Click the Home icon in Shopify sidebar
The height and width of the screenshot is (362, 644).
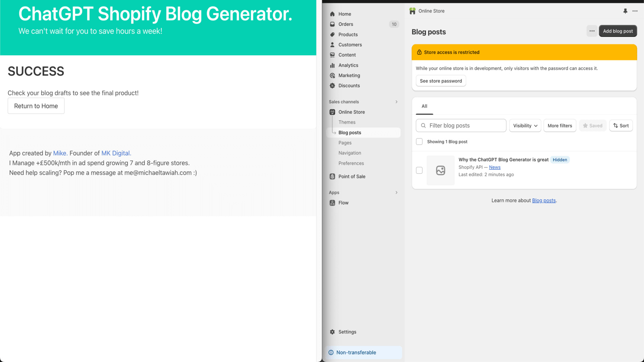pyautogui.click(x=332, y=14)
